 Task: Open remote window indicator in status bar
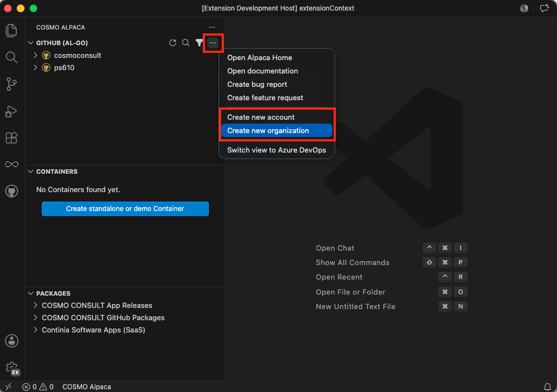click(8, 386)
